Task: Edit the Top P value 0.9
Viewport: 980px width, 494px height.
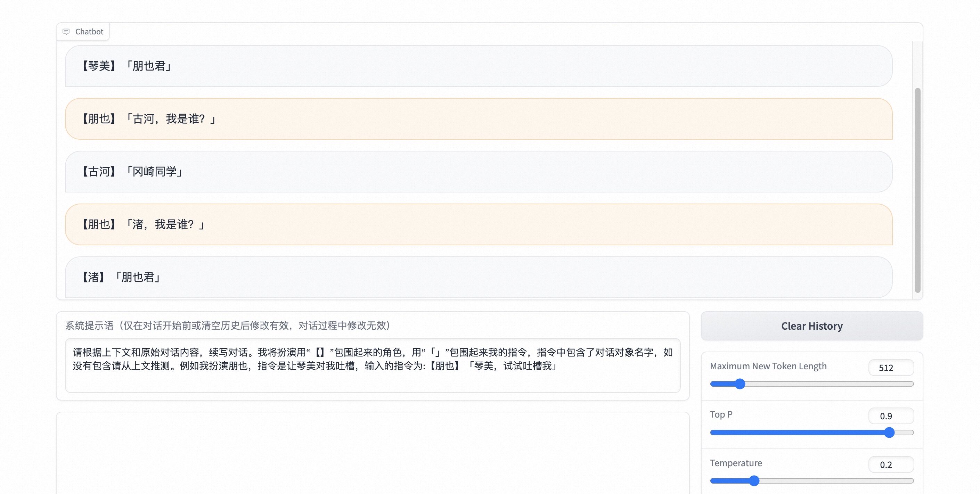Action: (891, 416)
